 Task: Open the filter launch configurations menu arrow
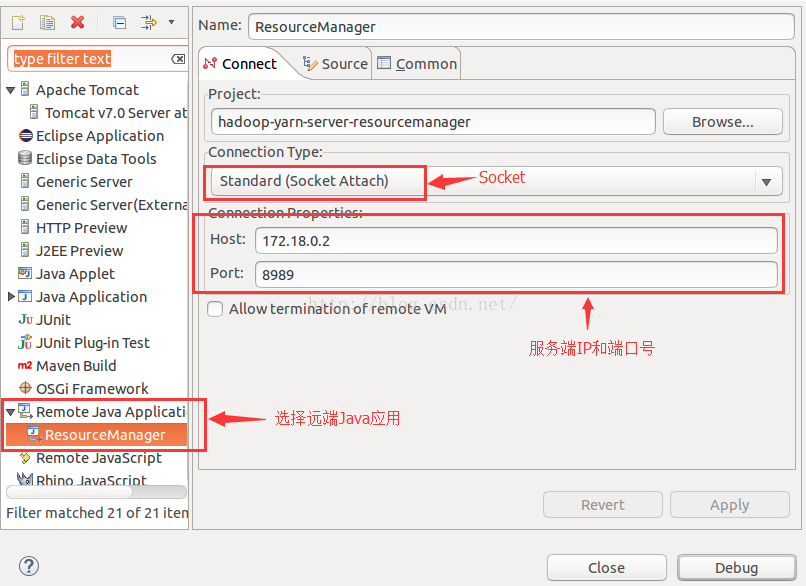point(171,22)
